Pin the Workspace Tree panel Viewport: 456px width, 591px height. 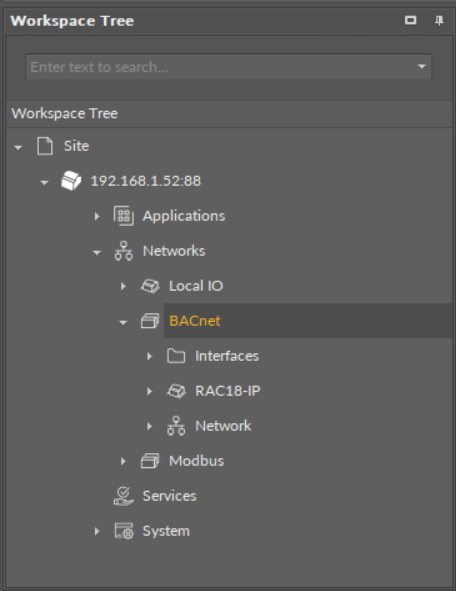click(439, 20)
